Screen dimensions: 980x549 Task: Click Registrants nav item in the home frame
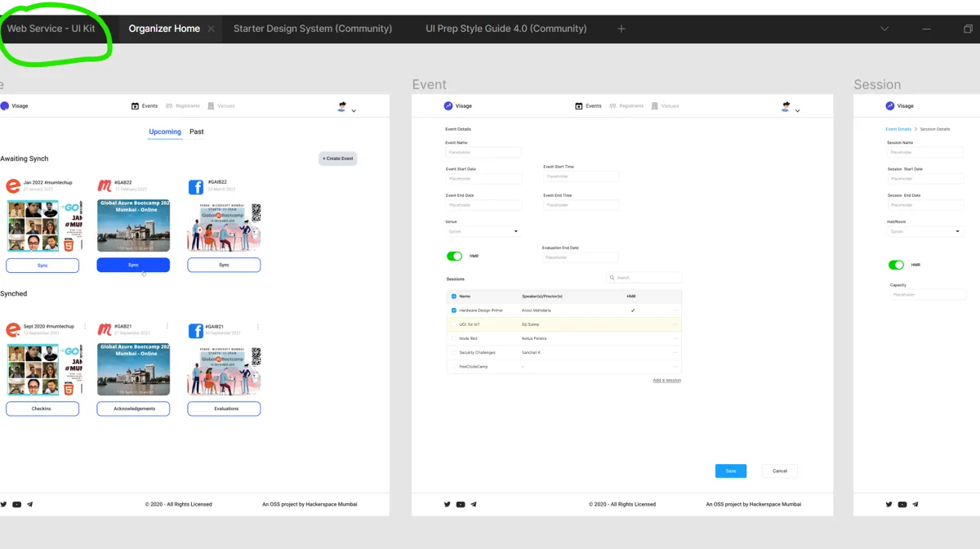point(182,106)
